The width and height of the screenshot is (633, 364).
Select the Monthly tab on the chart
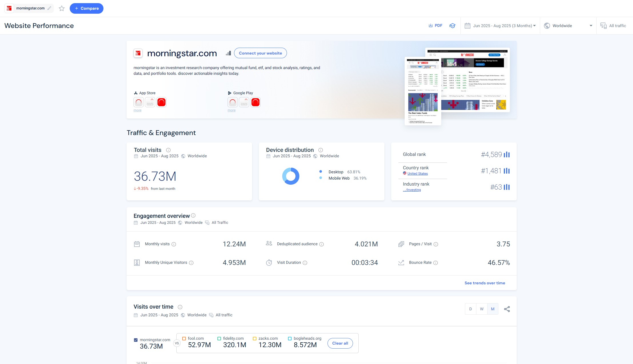tap(492, 309)
